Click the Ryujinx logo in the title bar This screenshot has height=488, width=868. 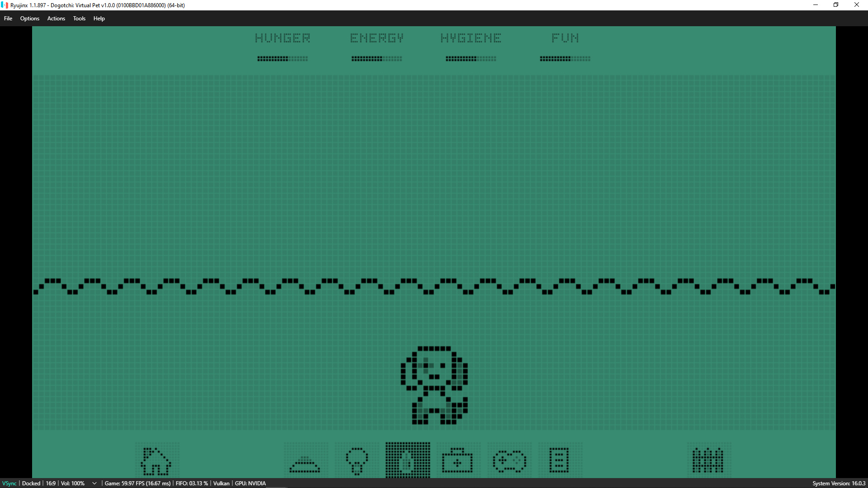pos(4,5)
